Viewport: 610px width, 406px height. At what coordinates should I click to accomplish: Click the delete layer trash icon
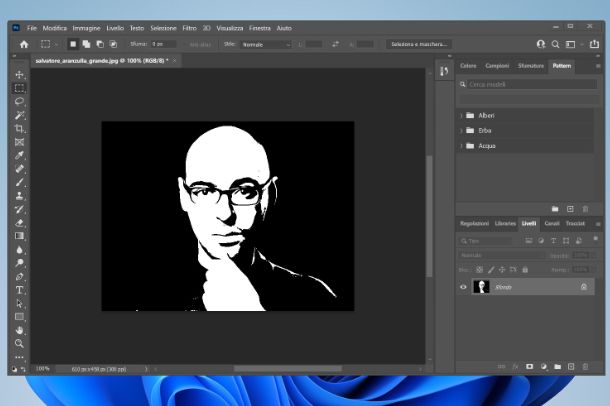586,366
